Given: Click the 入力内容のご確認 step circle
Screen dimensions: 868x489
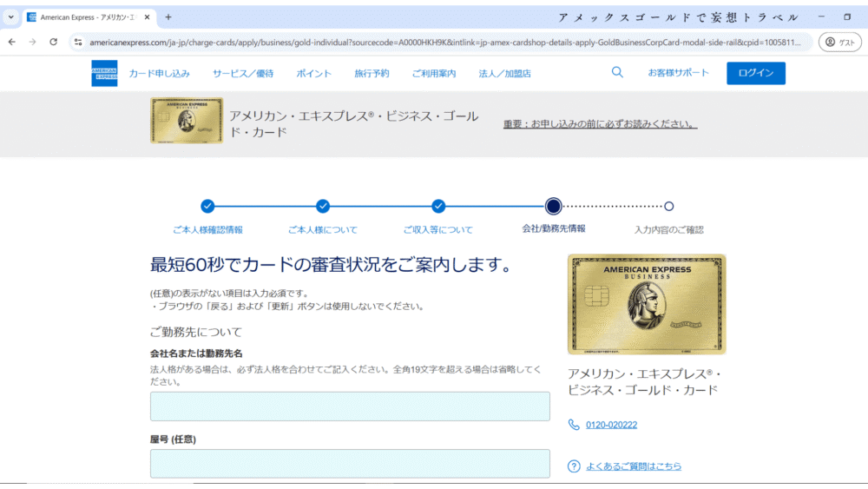Looking at the screenshot, I should click(668, 206).
